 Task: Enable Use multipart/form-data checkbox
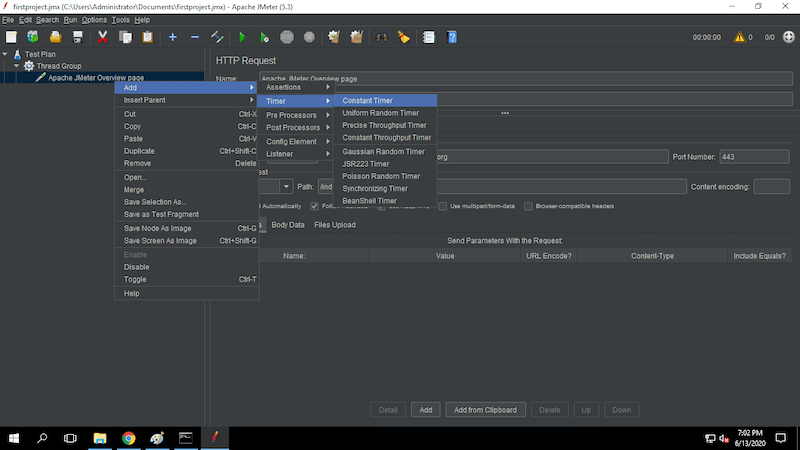tap(442, 206)
